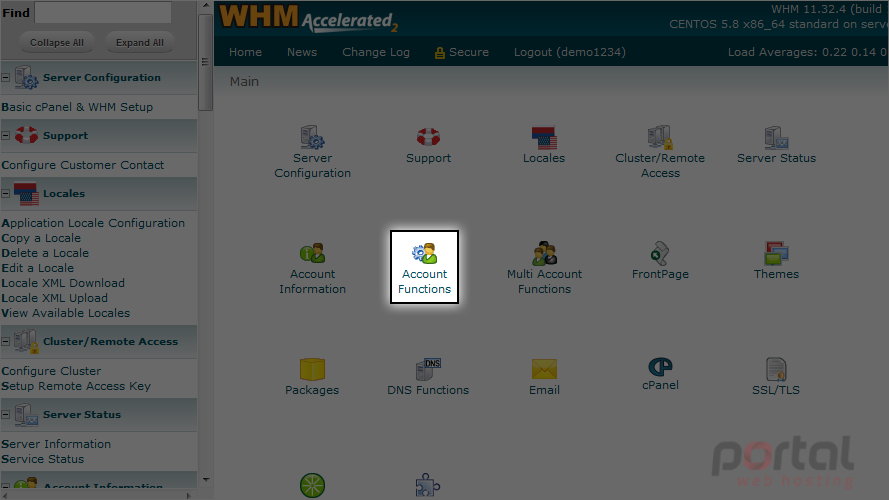Open Edit a Locale link
The image size is (889, 500).
click(37, 268)
